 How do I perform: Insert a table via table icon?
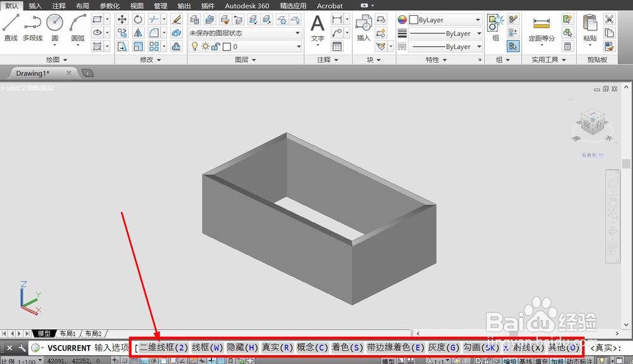[337, 46]
